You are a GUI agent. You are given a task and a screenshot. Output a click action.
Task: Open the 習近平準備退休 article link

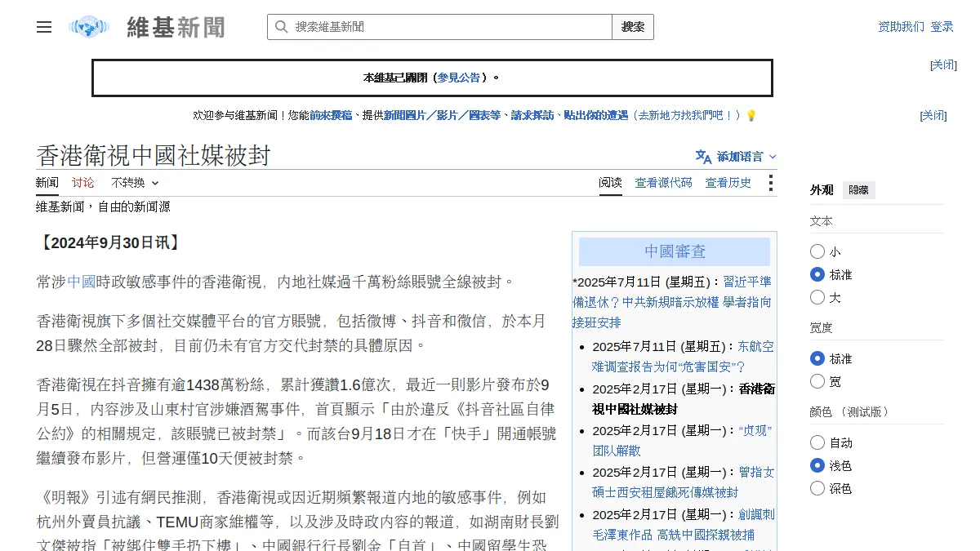point(671,302)
